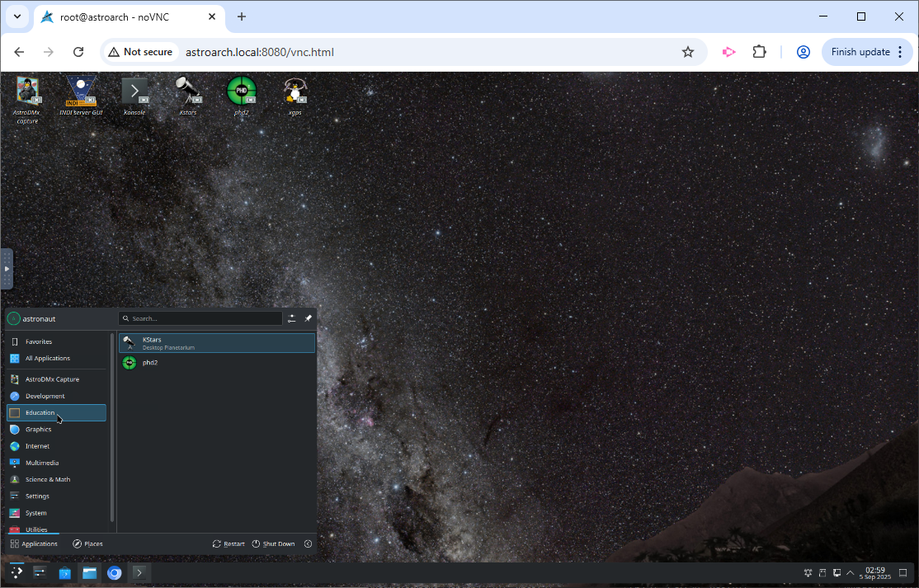Open the phd2 desktop icon

(x=242, y=96)
